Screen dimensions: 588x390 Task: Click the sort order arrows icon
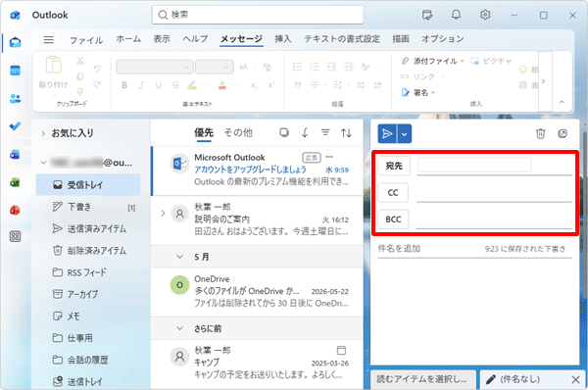(x=346, y=132)
